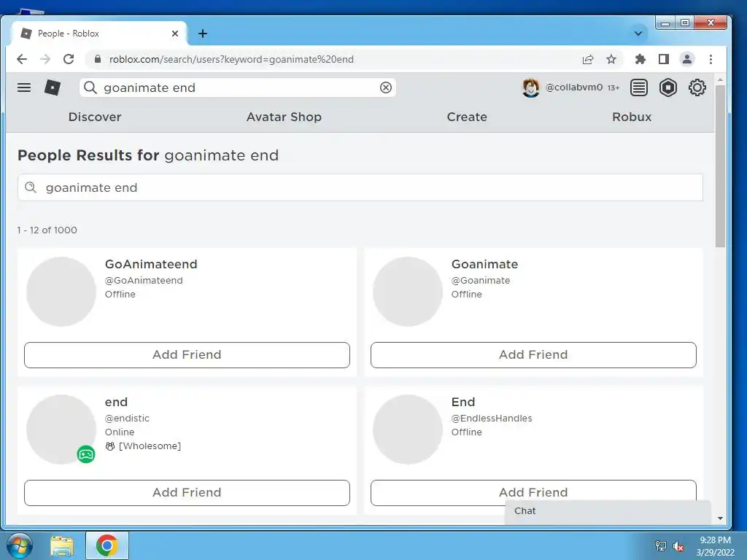Screen dimensions: 747x560
Task: Click the @EndlessHandles handle text
Action: [492, 418]
